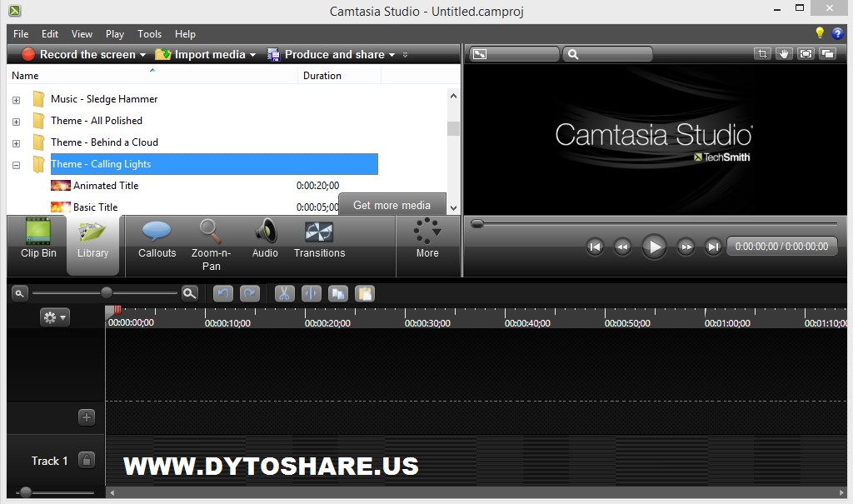
Task: Open Record the screen dropdown arrow
Action: click(x=142, y=55)
